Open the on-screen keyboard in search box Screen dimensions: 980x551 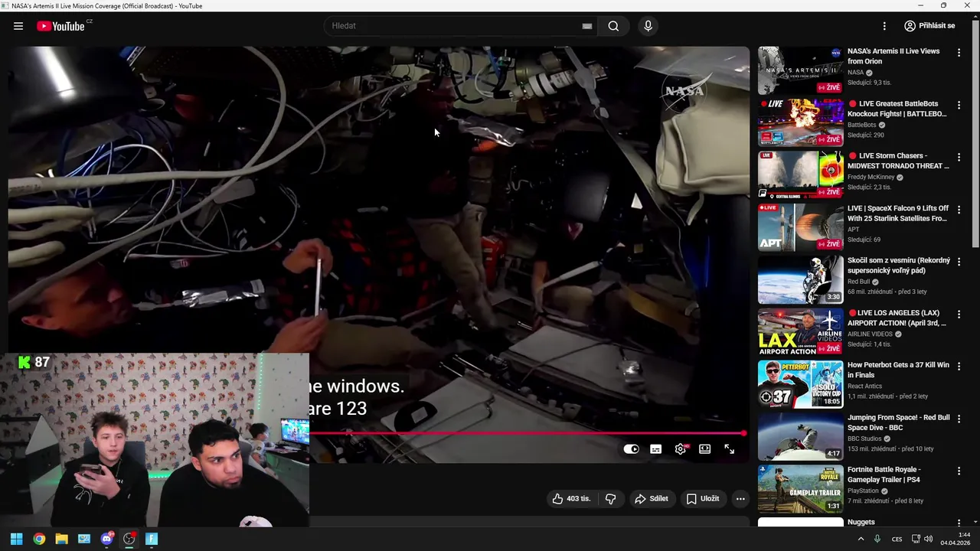pos(587,26)
